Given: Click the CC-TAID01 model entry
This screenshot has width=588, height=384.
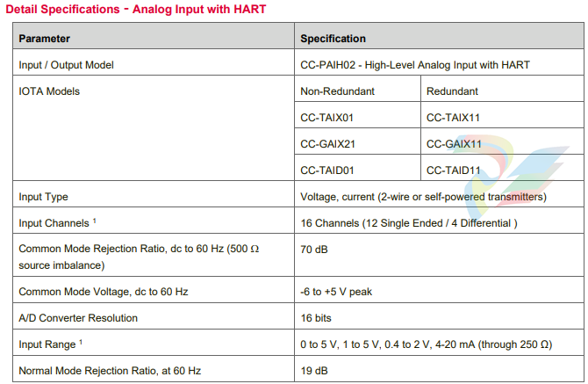Looking at the screenshot, I should click(x=328, y=170).
